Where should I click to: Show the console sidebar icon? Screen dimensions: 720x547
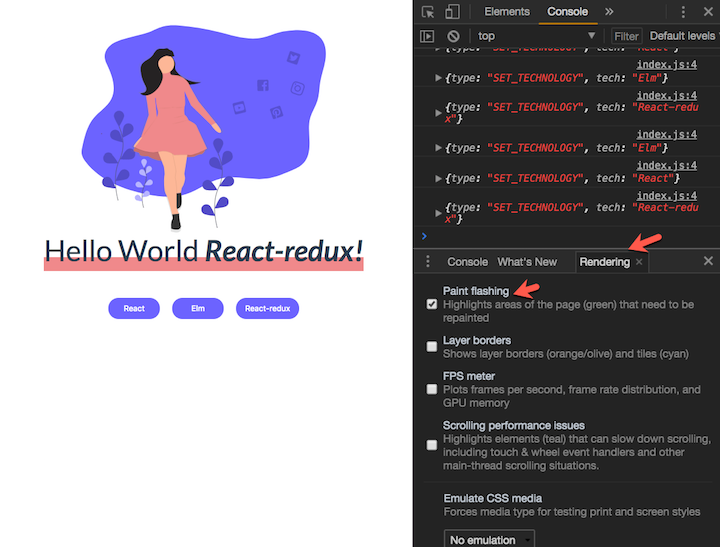click(428, 36)
